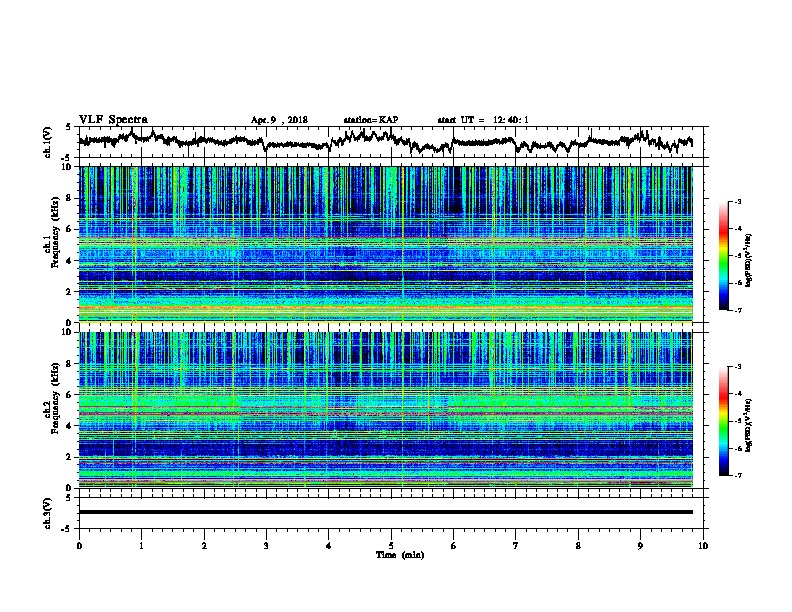Viewport: 792px width, 612px height.
Task: Click the ch.2 color bar "-3" label
Action: tap(737, 367)
